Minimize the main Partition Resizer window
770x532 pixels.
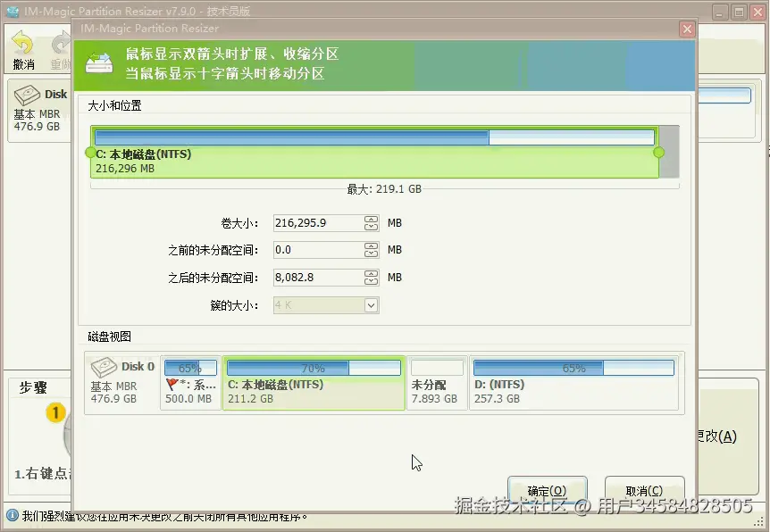point(720,12)
